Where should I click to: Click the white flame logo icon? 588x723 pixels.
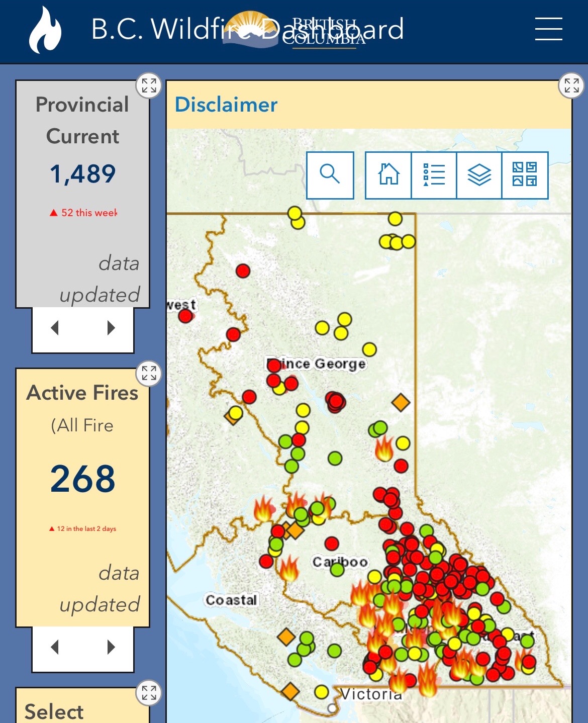coord(45,30)
